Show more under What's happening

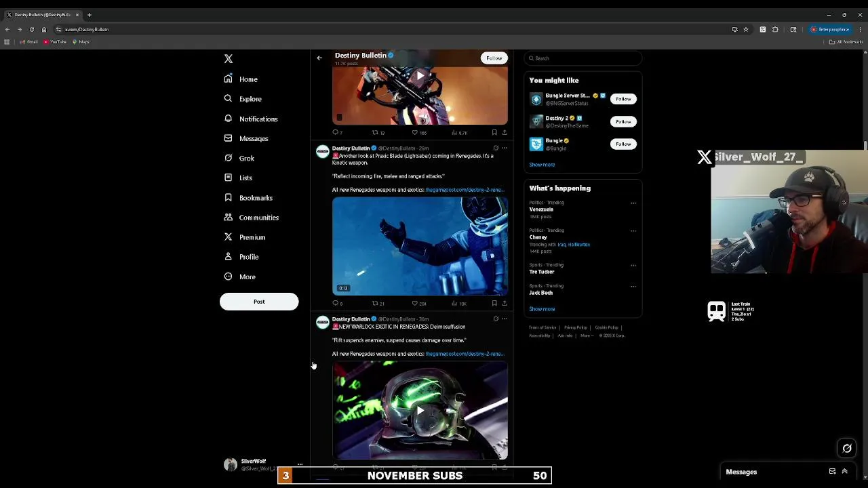[542, 309]
